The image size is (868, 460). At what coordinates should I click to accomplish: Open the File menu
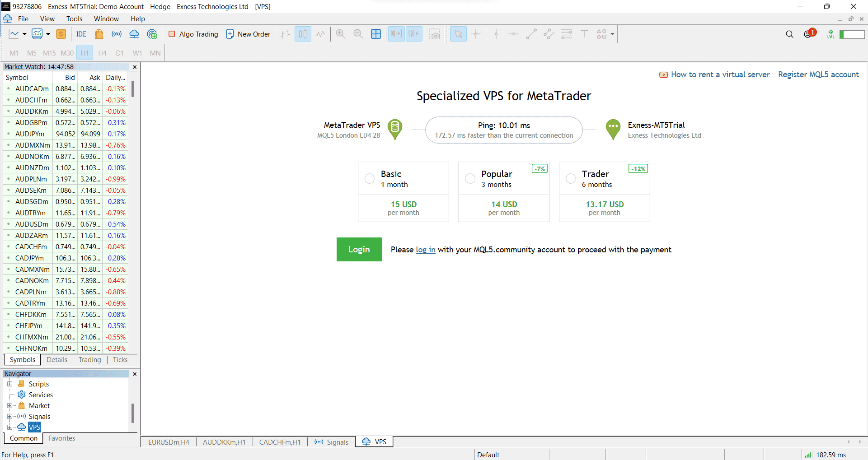(23, 19)
